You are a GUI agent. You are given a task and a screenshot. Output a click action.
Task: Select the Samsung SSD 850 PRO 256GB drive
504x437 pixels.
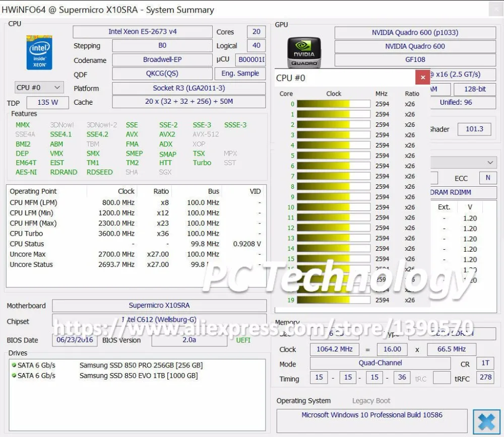point(141,366)
